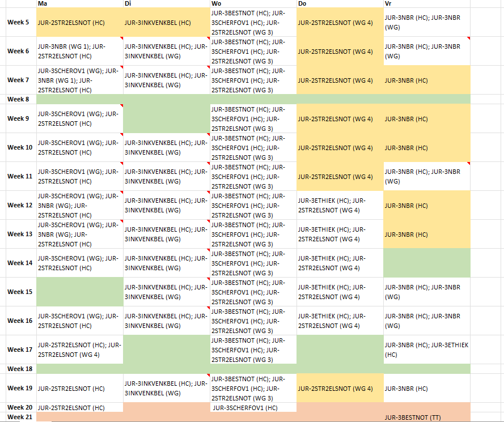Screen dimensions: 504x422
Task: Click the JUR-3SCHERFOV1 (HC) cell in Week 20
Action: 253,407
